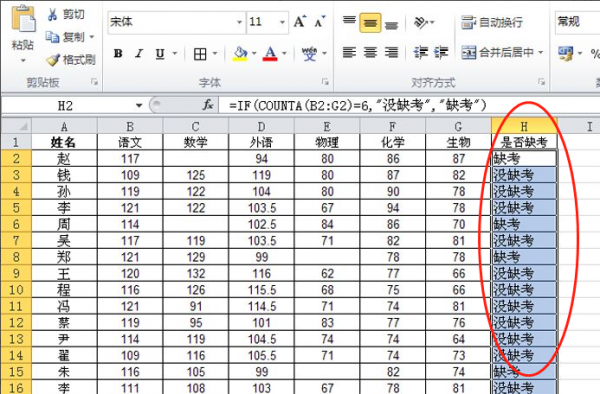Apply the red font color
Viewport: 600px width, 394px height.
click(x=270, y=54)
